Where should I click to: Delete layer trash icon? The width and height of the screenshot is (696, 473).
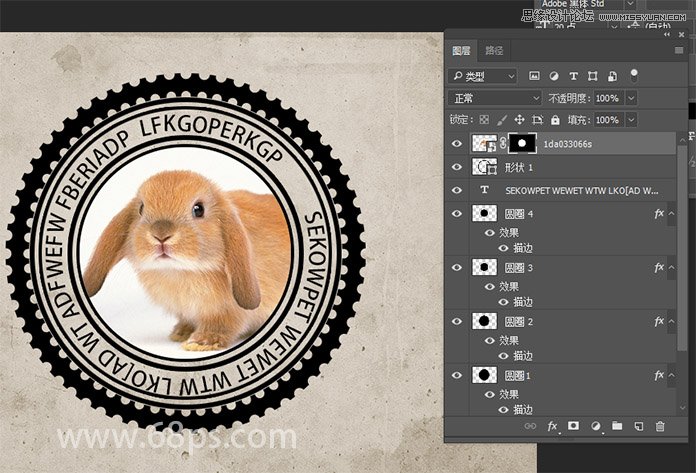tap(660, 426)
